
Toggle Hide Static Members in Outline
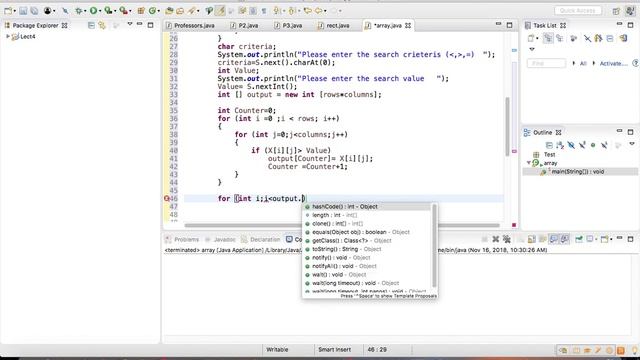582,145
